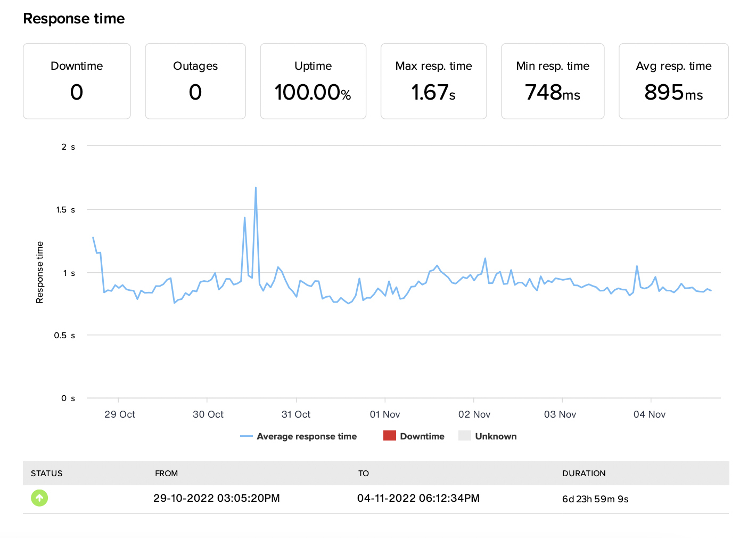Sort by the DURATION column header
The width and height of the screenshot is (756, 538).
(584, 473)
